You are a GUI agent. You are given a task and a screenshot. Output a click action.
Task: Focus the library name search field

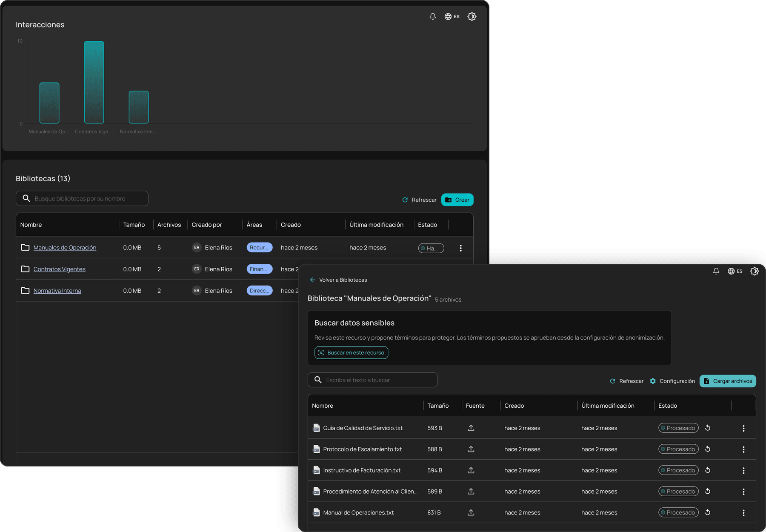pyautogui.click(x=82, y=198)
